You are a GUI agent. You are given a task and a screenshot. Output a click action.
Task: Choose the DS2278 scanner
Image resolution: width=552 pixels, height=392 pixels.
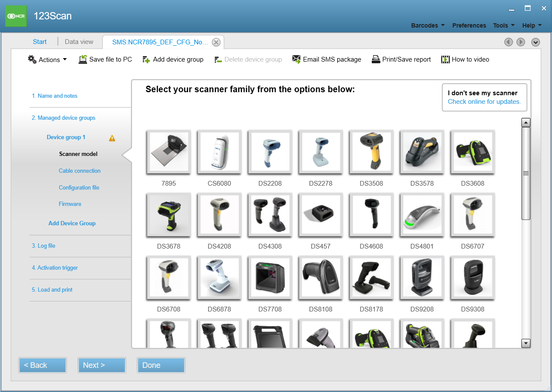pos(320,152)
